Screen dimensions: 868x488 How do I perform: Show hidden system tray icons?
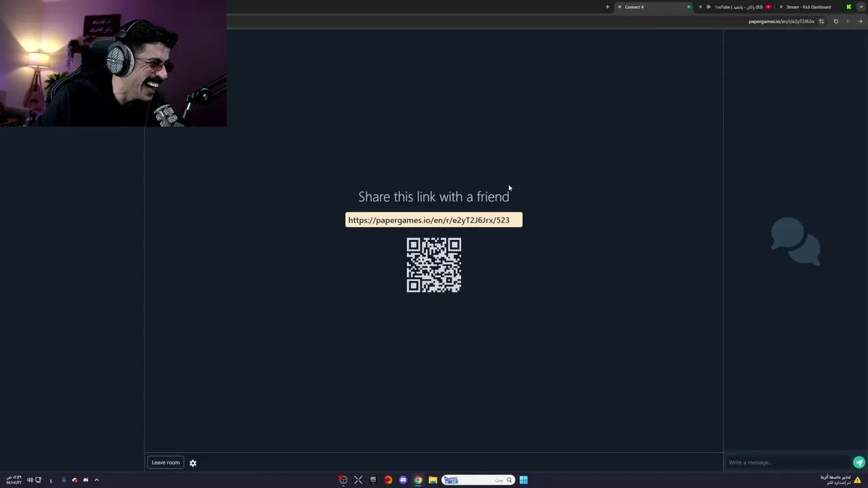(x=96, y=480)
